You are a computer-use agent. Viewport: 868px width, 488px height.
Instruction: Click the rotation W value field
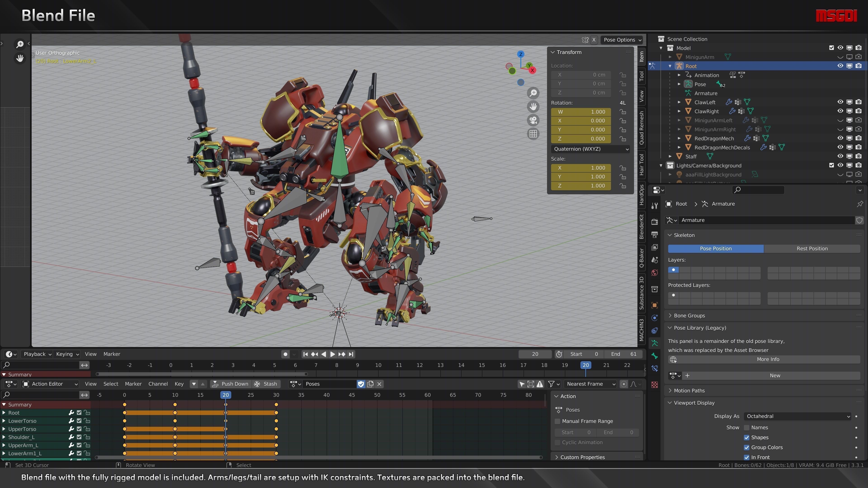point(581,112)
